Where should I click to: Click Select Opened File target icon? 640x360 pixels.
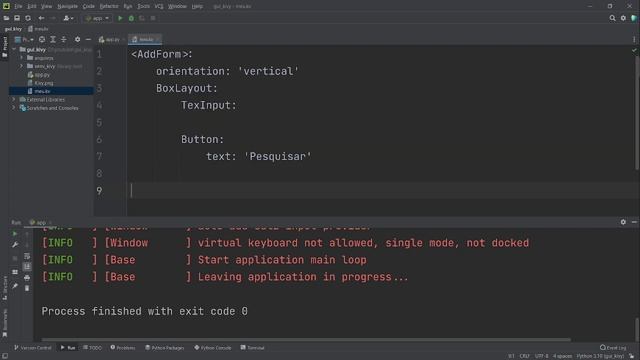click(42, 40)
